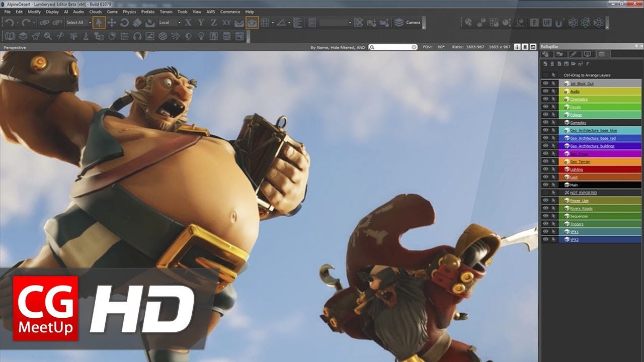Toggle selectable arrow for Main layer

click(553, 185)
